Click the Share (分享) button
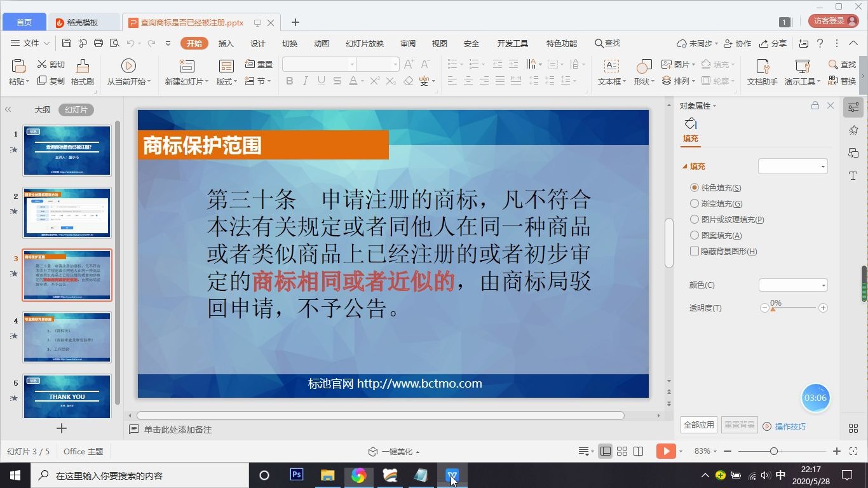868x488 pixels. [773, 43]
